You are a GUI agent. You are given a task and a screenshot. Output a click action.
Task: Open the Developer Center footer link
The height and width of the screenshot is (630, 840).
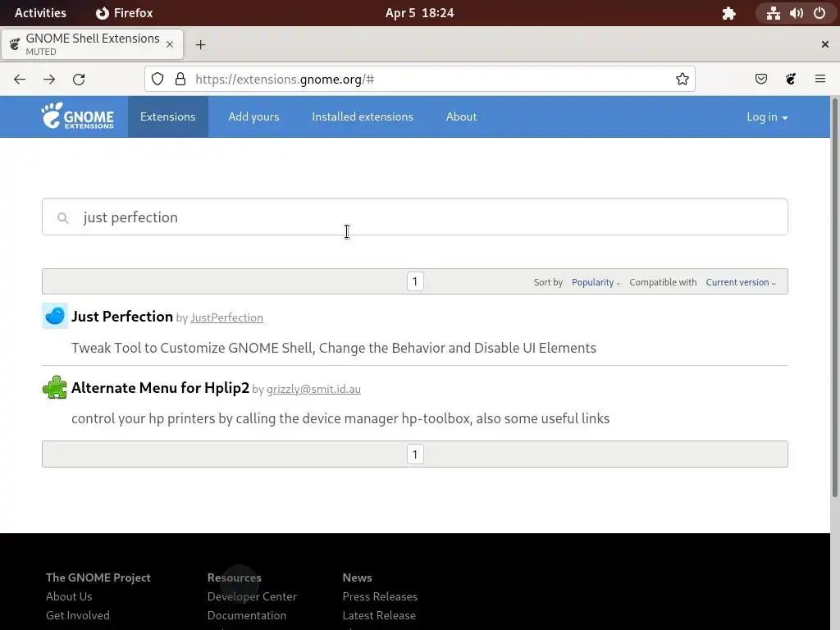(x=253, y=596)
